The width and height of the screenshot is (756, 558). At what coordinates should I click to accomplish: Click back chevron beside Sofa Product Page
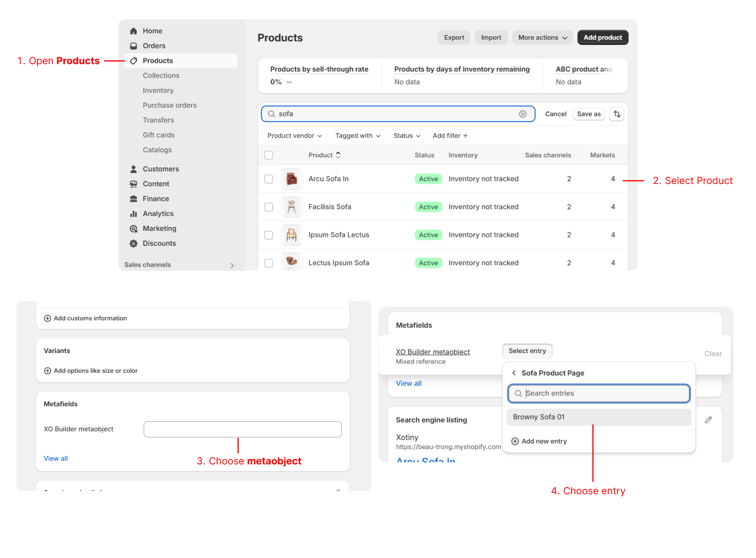[514, 373]
